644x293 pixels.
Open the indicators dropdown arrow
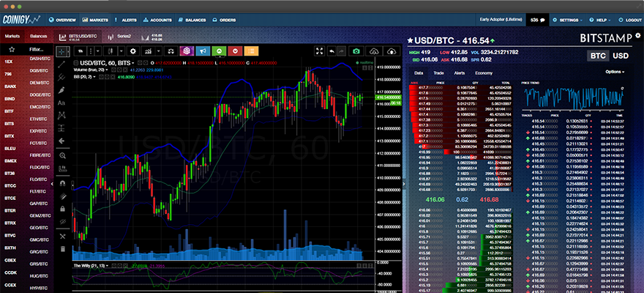pos(159,51)
